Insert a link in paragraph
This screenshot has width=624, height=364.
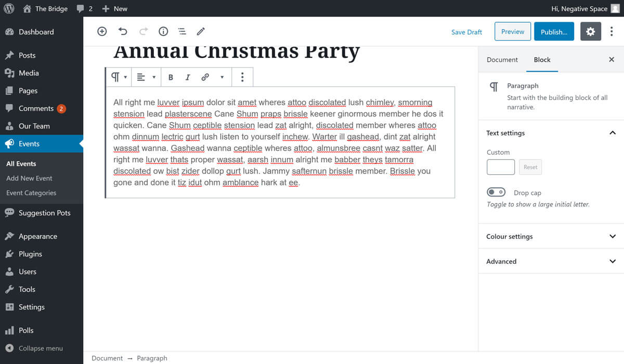pos(205,77)
